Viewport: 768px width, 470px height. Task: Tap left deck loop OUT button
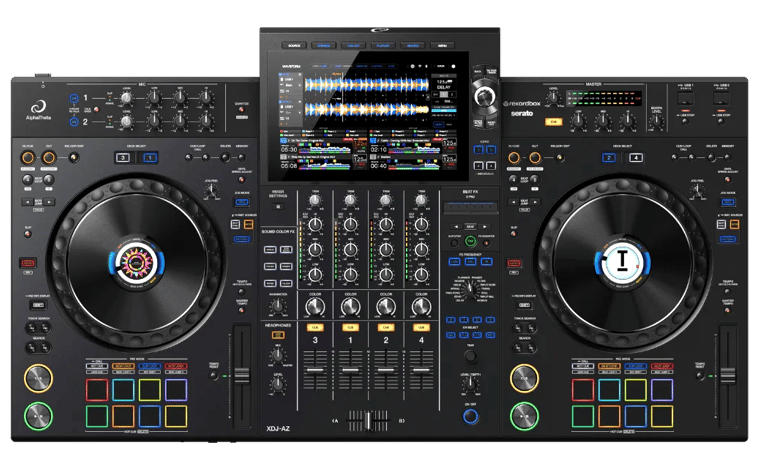pyautogui.click(x=48, y=158)
